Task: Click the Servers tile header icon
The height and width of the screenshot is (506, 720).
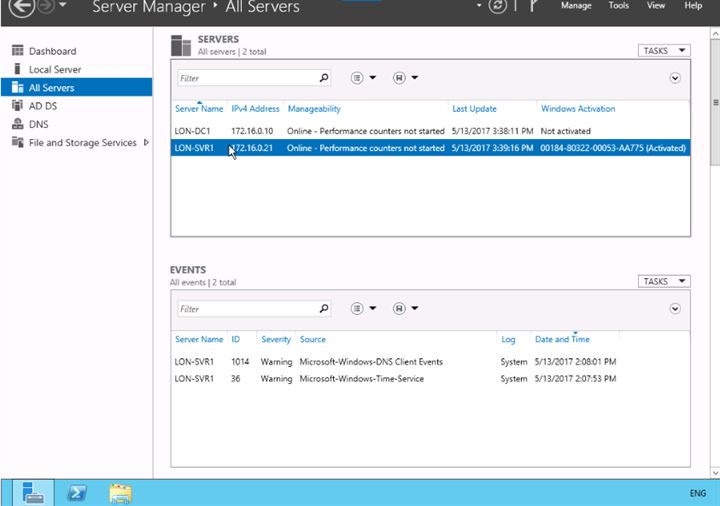Action: (181, 45)
